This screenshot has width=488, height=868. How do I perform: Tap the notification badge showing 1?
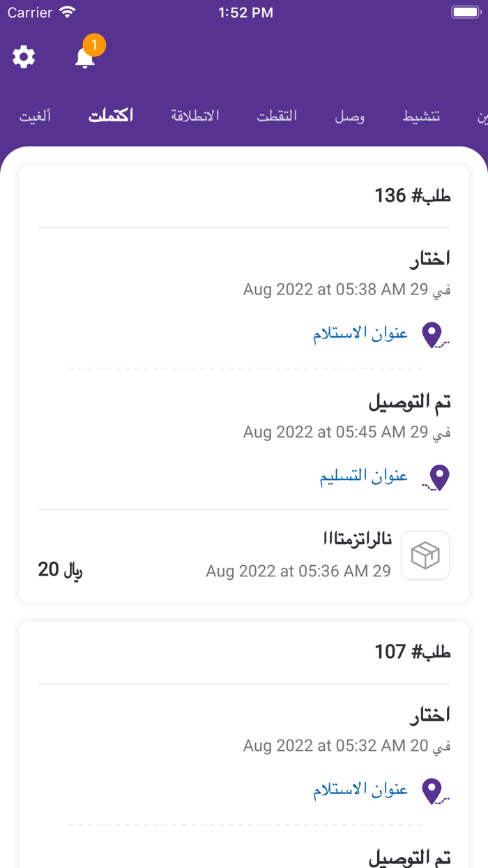tap(93, 44)
